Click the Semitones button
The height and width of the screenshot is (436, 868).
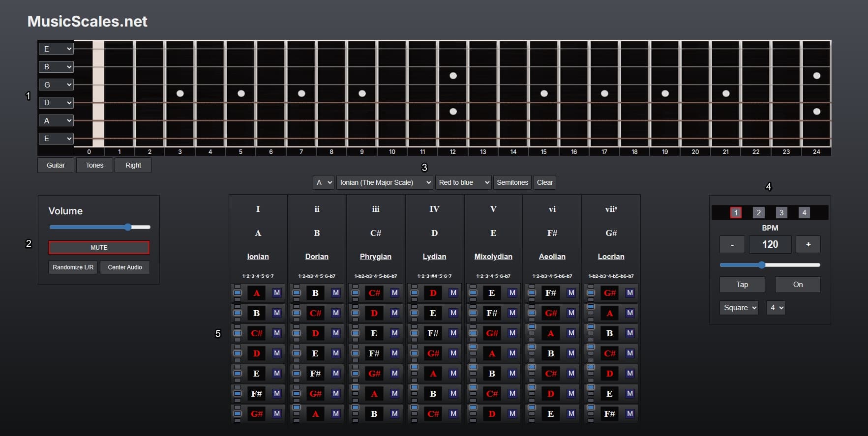(x=512, y=182)
